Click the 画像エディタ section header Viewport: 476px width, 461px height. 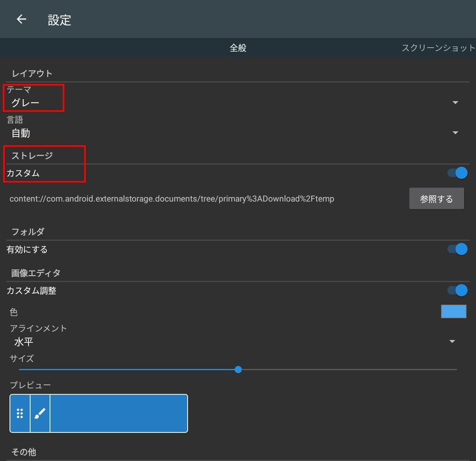pos(36,273)
